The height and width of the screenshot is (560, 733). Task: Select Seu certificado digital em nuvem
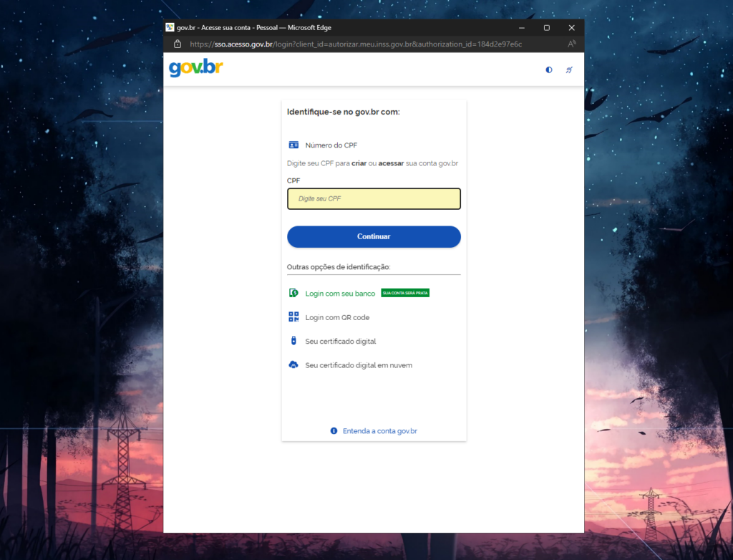359,365
